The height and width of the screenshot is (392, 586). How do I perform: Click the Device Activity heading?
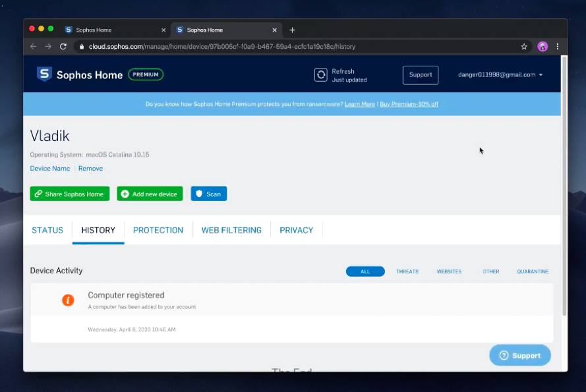[57, 271]
